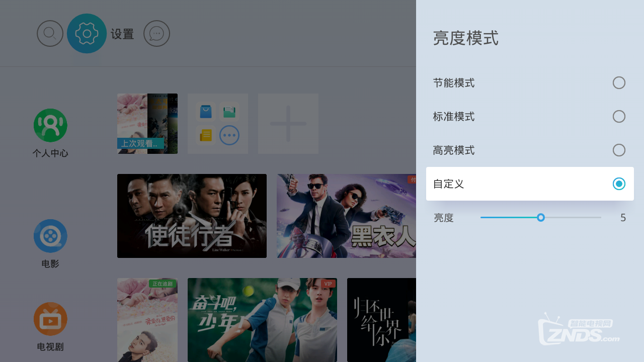Open the 正在追剧 series poster
This screenshot has width=644, height=362.
[147, 320]
